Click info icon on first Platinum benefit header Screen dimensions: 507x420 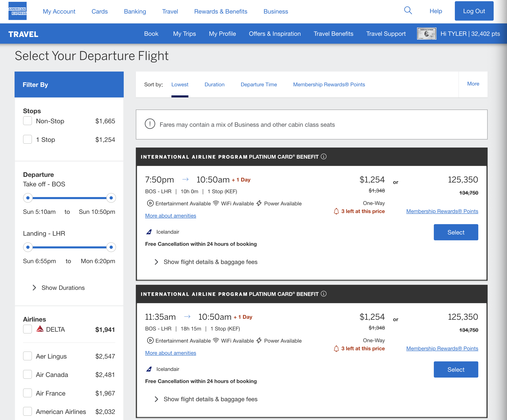coord(324,157)
